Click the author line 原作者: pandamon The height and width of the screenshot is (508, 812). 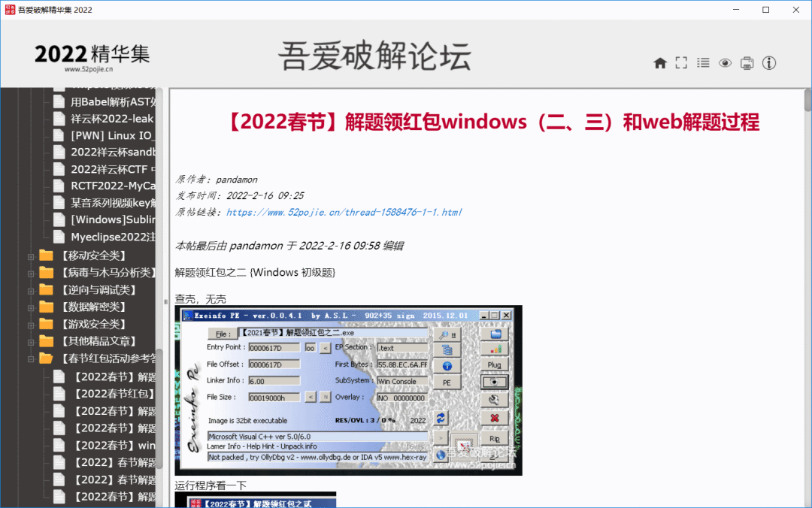point(216,179)
